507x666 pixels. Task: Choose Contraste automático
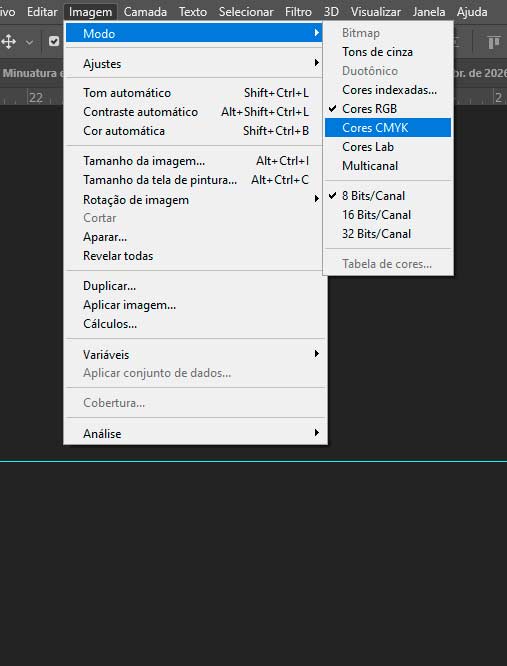[194, 112]
